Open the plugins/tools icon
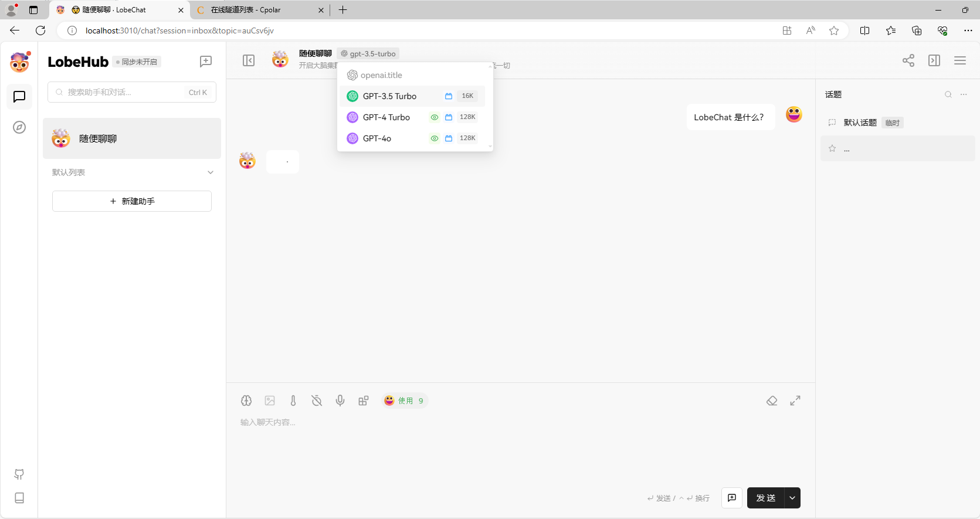980x519 pixels. pyautogui.click(x=364, y=401)
